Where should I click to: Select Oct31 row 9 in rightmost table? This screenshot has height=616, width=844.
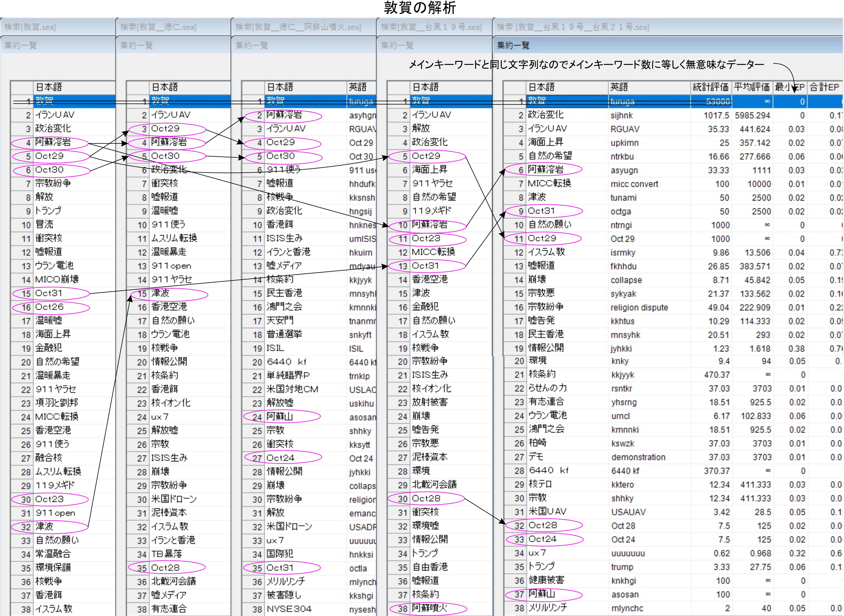(541, 211)
